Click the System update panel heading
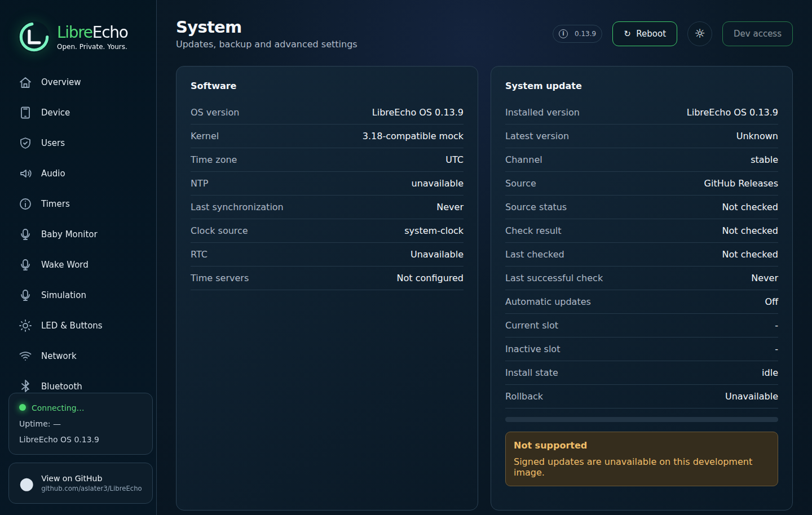Image resolution: width=812 pixels, height=515 pixels. click(543, 86)
